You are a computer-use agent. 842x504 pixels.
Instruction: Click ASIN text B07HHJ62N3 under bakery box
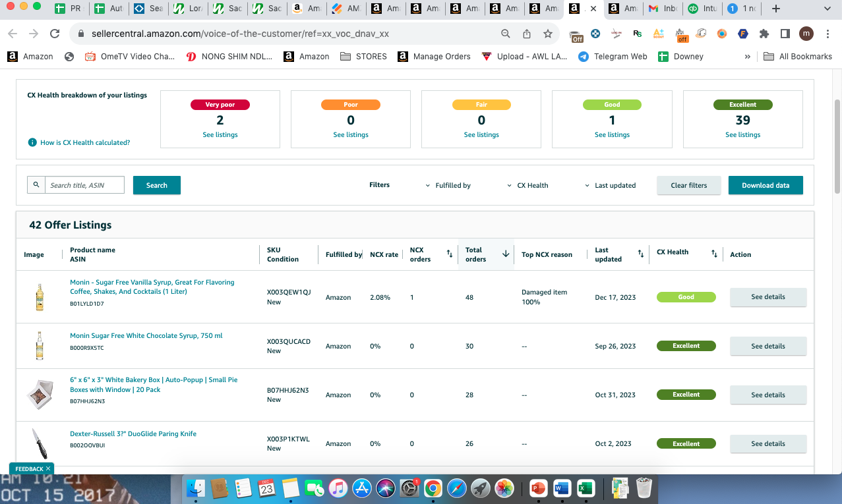click(87, 401)
